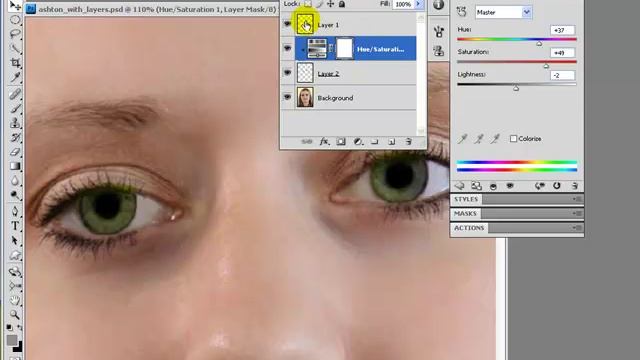This screenshot has width=640, height=360.
Task: Select the Lasso tool
Action: click(x=15, y=34)
